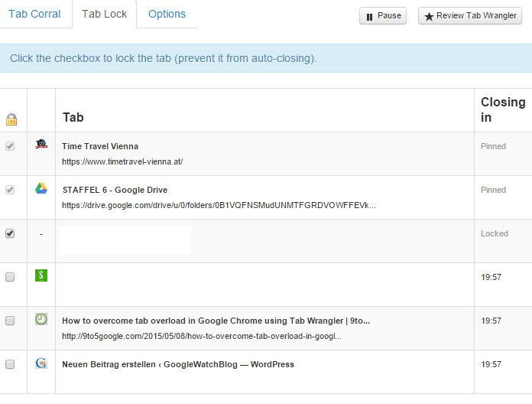
Task: Click the Time Travel Vienna favicon
Action: [x=41, y=145]
